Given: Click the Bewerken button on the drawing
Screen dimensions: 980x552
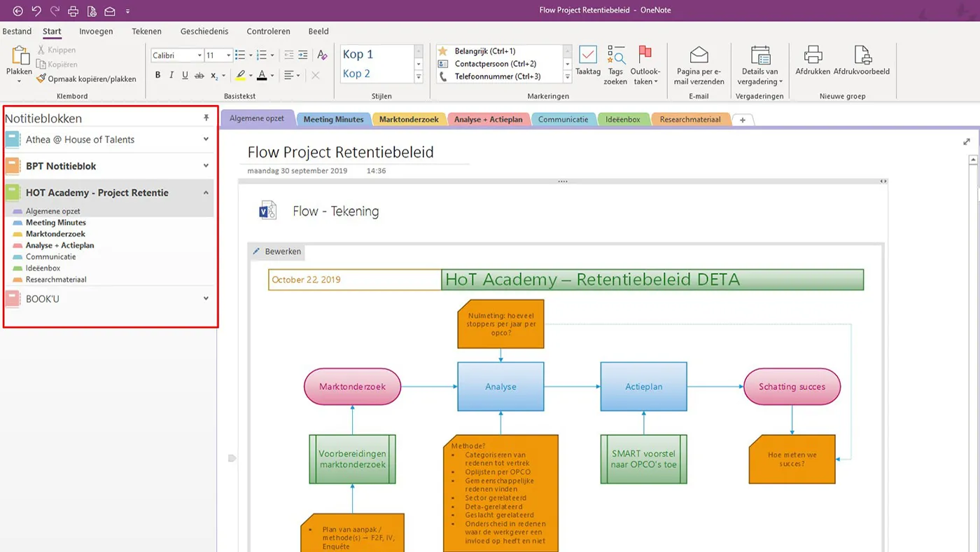Looking at the screenshot, I should 276,251.
